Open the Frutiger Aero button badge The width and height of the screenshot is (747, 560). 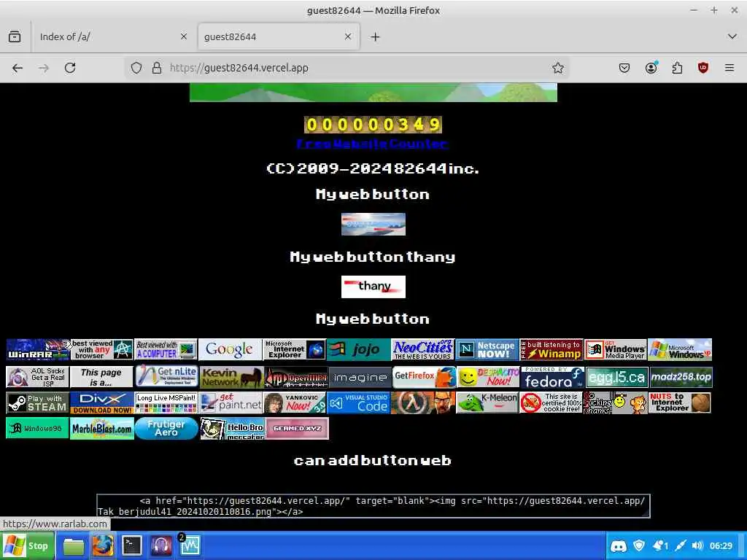tap(166, 428)
